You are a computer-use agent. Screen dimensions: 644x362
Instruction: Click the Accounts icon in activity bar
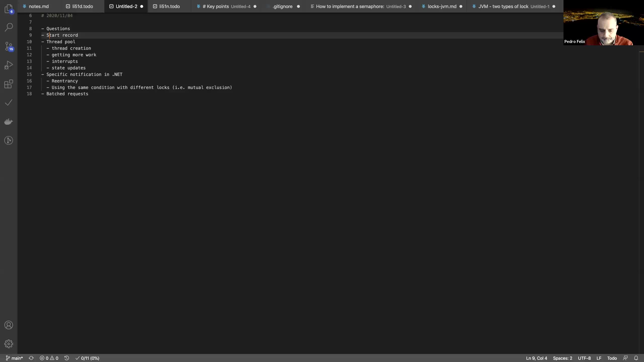click(x=9, y=325)
